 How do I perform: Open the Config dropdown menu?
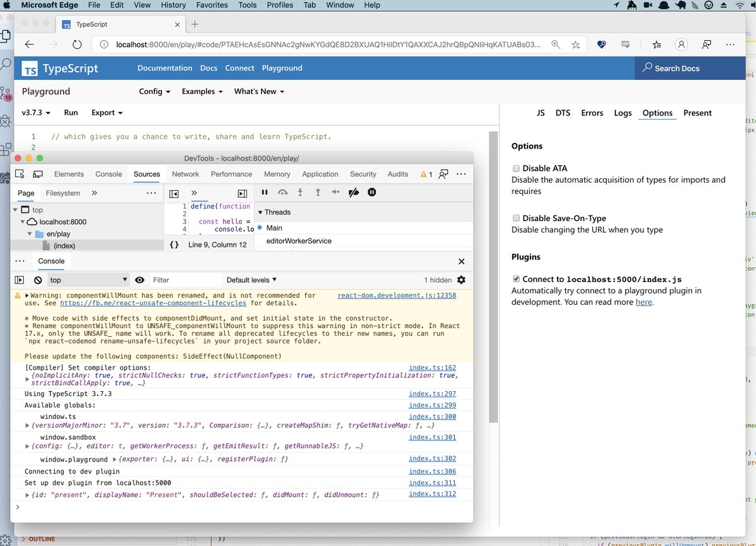pyautogui.click(x=155, y=91)
